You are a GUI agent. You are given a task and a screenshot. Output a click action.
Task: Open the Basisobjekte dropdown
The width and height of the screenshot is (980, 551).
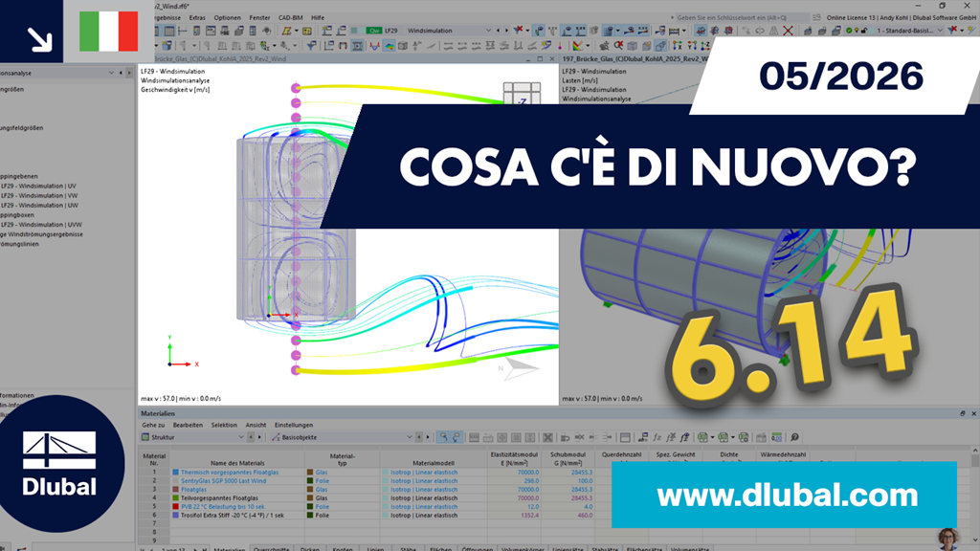tap(343, 437)
